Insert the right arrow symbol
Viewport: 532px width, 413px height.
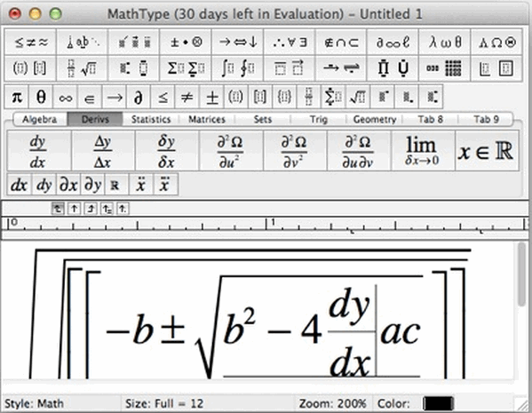coord(115,98)
